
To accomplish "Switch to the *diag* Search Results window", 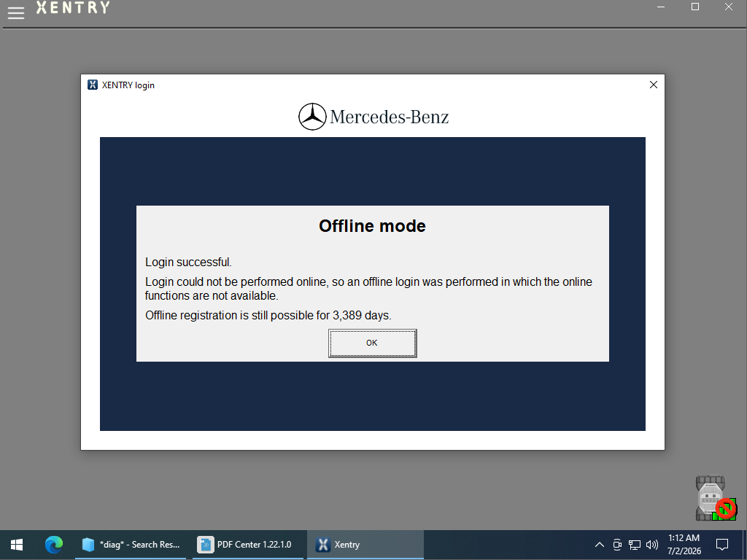I will pos(131,544).
